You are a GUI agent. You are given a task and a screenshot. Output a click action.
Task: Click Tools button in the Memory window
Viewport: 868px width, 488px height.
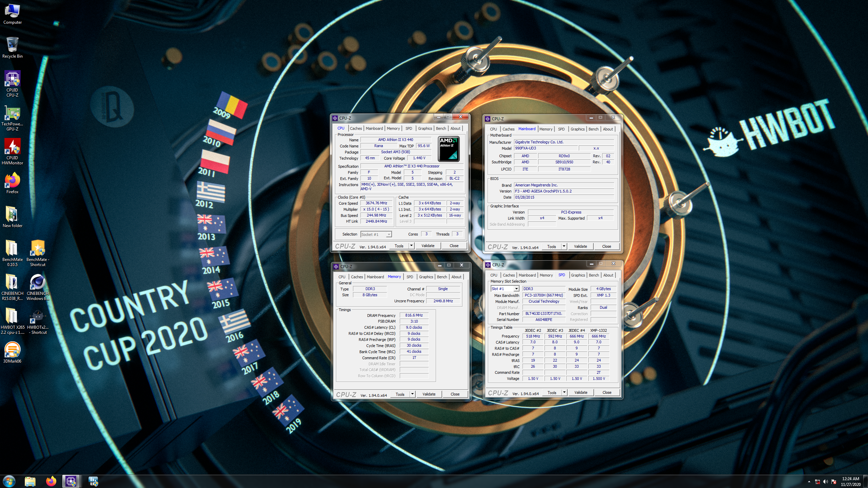[x=400, y=394]
